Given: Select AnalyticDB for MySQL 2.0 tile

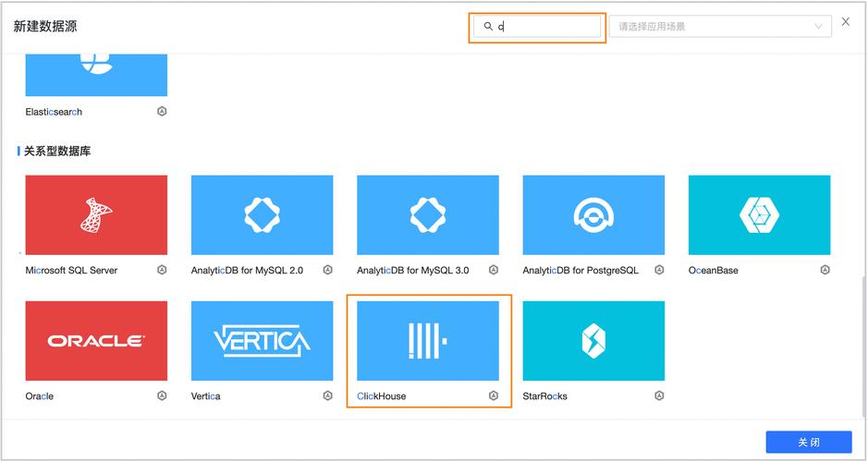Looking at the screenshot, I should pos(262,214).
